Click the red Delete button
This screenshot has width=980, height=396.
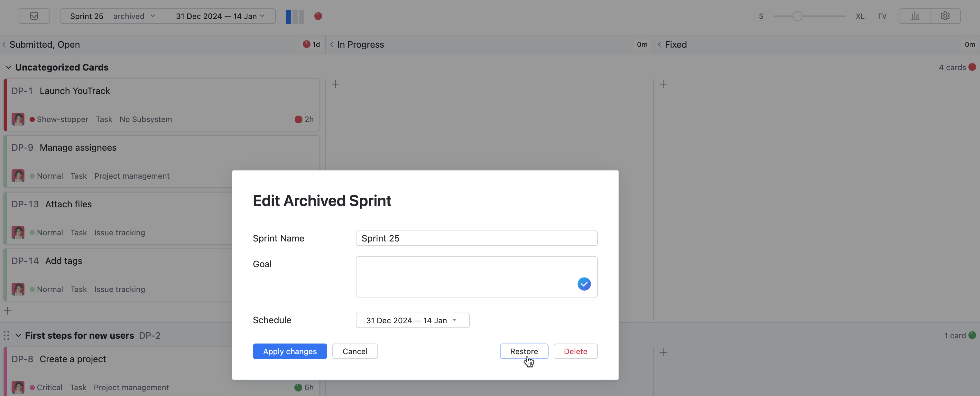(x=575, y=351)
